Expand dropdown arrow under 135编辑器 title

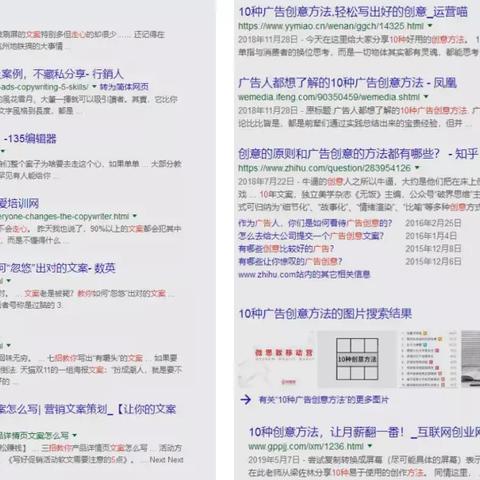[2, 151]
